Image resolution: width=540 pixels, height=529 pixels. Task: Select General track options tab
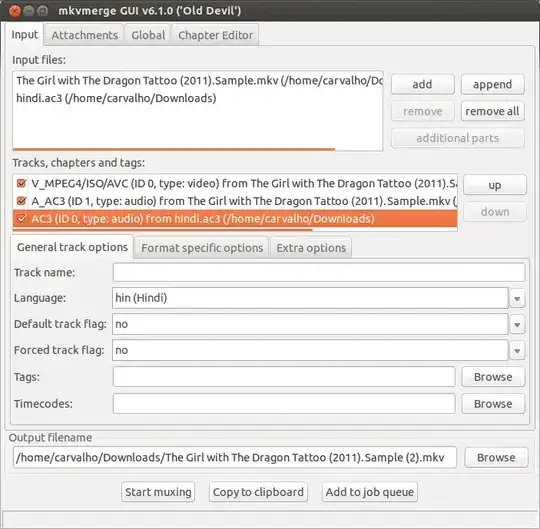(72, 247)
